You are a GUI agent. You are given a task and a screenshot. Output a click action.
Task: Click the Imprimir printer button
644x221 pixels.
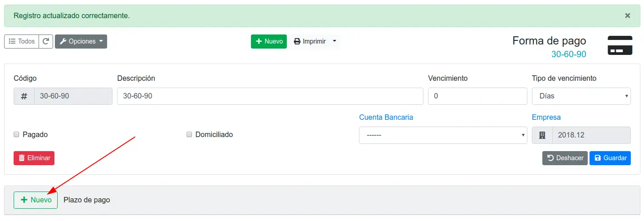(x=310, y=41)
